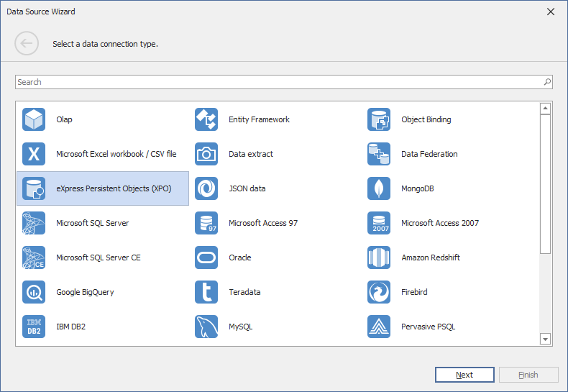Choose Microsoft SQL Server entry
This screenshot has width=568, height=392.
click(x=92, y=223)
